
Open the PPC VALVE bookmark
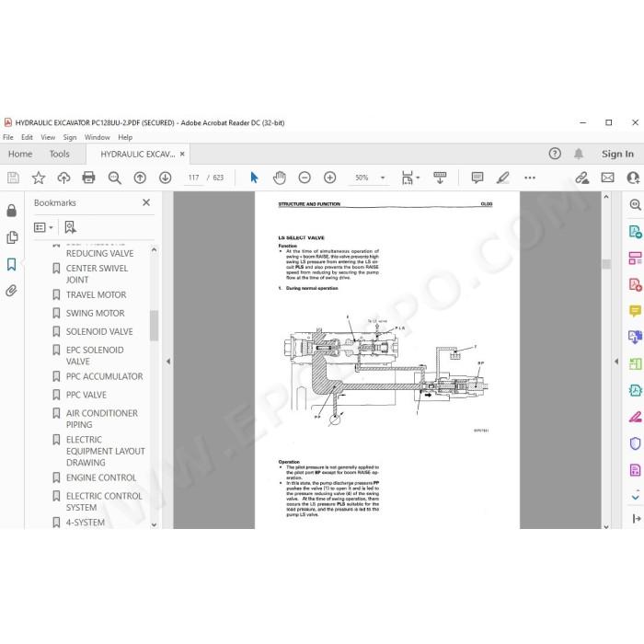tap(86, 395)
